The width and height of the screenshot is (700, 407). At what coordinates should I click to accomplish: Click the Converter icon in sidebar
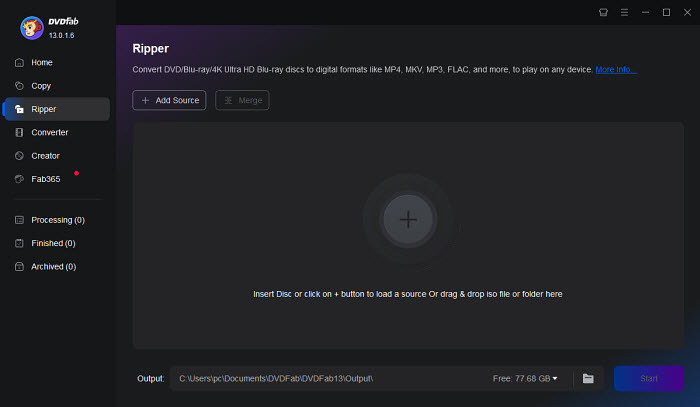19,132
